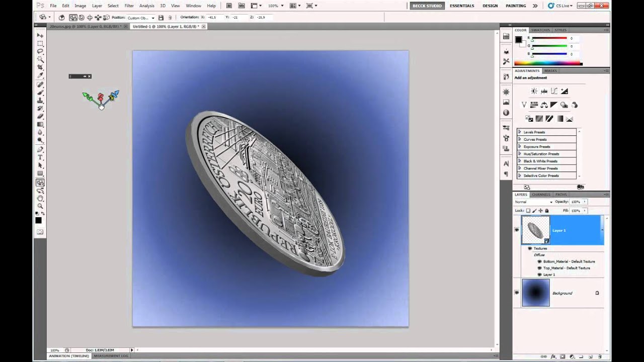Open the Analysis menu
Viewport: 644px width, 362px height.
click(147, 6)
